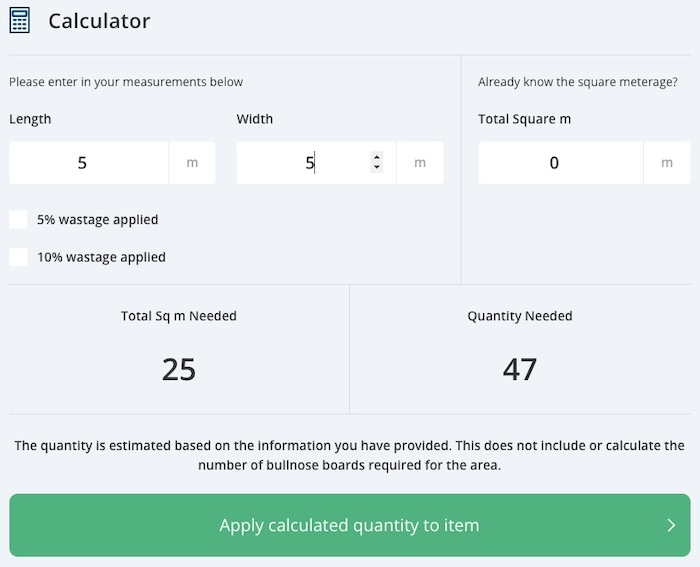Increase Width using the stepper up arrow

[376, 157]
